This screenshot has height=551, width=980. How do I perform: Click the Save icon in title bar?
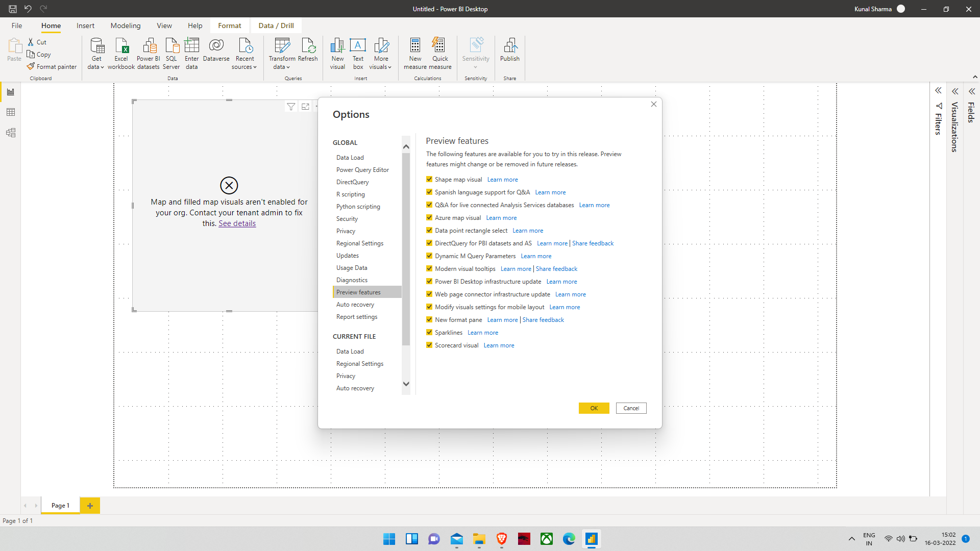coord(13,9)
